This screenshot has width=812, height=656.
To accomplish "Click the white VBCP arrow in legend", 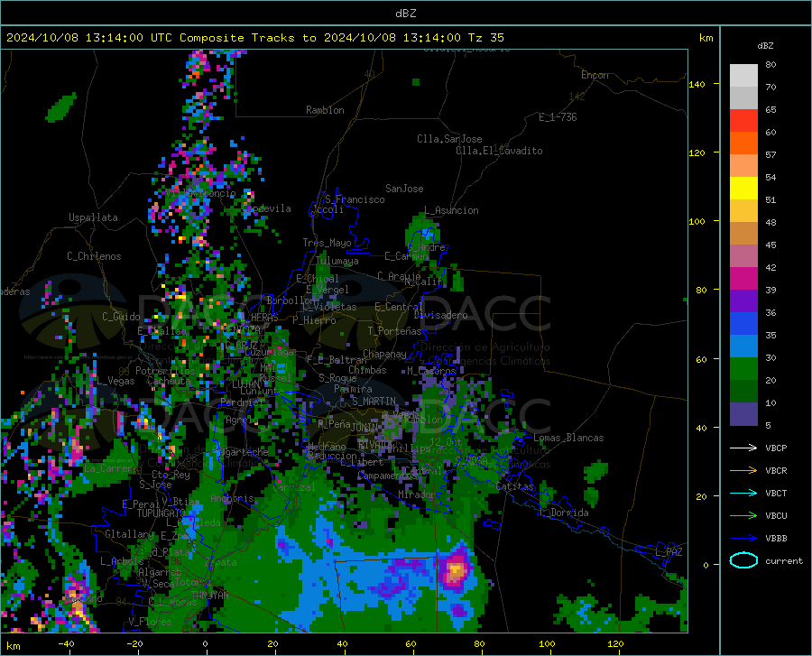I will pos(743,448).
